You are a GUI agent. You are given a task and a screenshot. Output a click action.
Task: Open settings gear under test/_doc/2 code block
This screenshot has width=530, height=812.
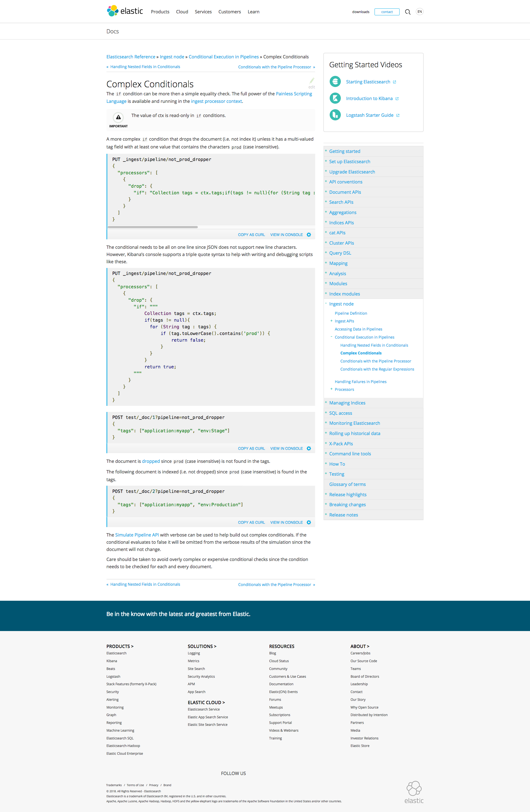click(x=309, y=522)
